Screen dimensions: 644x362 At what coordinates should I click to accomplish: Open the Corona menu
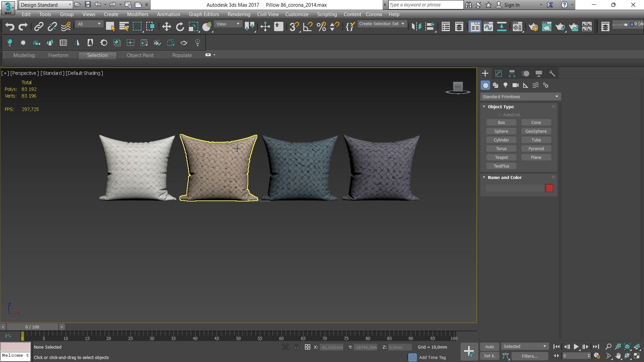point(374,14)
